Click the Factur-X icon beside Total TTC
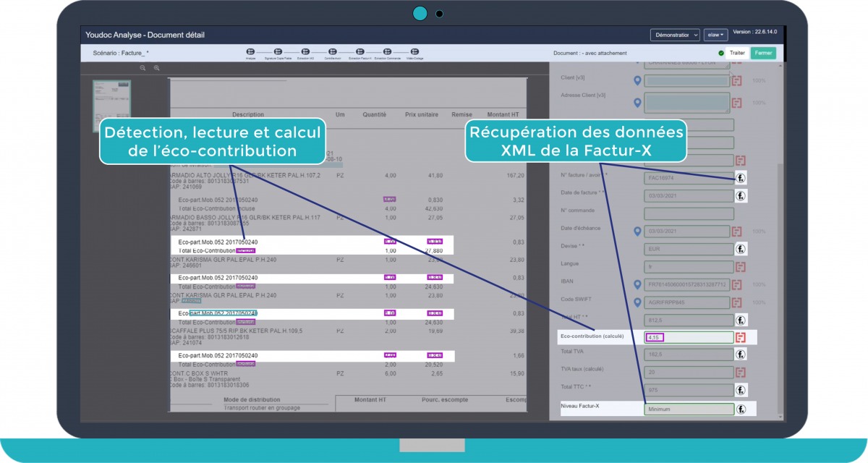 [x=741, y=390]
